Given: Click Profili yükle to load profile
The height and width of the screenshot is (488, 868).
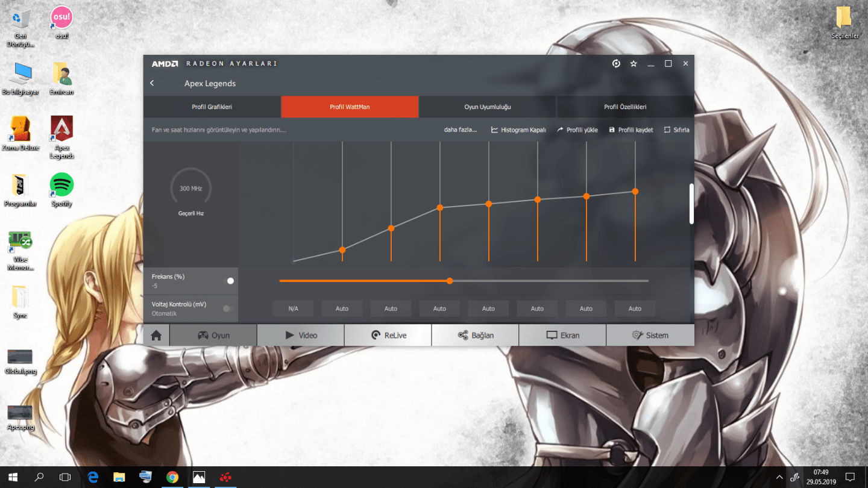Looking at the screenshot, I should (x=577, y=130).
